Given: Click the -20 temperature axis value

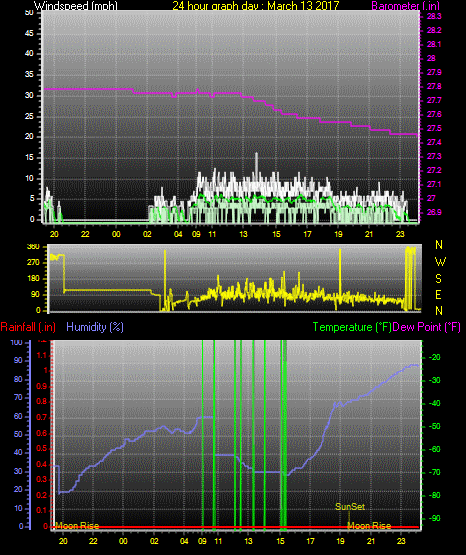Looking at the screenshot, I should point(435,357).
